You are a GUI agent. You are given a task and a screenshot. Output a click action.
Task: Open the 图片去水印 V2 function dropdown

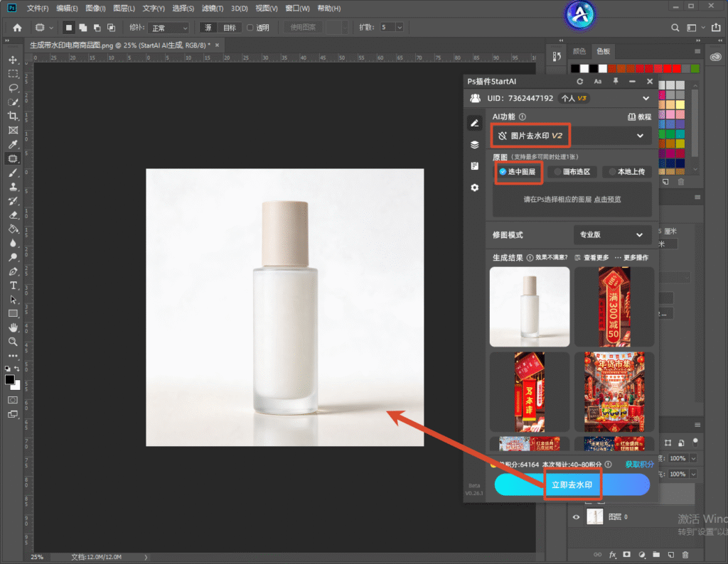pyautogui.click(x=572, y=136)
